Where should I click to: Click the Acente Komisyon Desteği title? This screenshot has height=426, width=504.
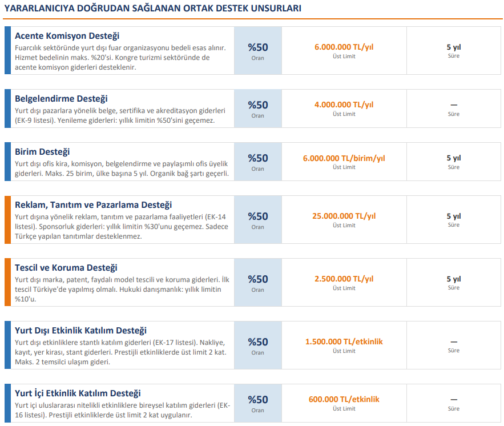tap(67, 36)
